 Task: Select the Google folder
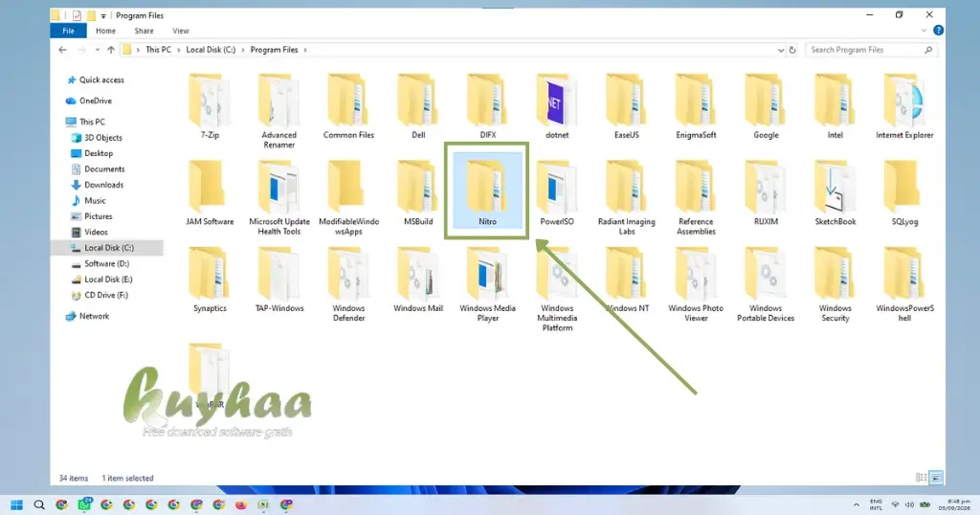coord(766,106)
